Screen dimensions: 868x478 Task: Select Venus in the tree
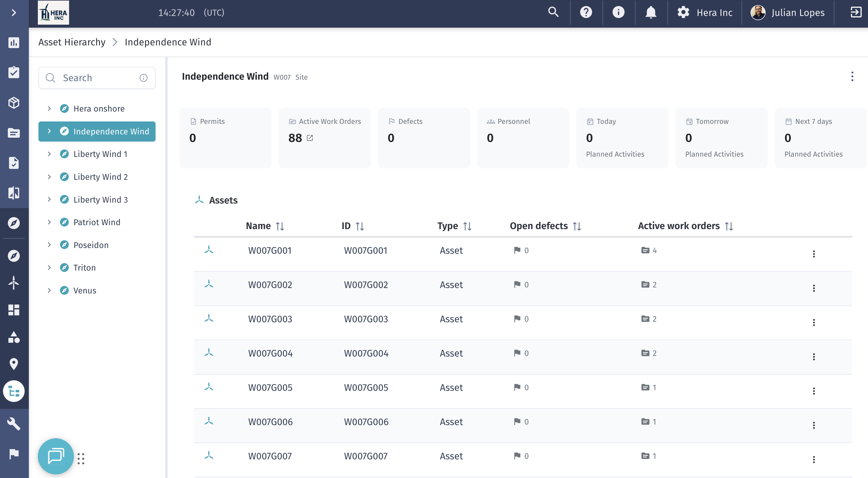[x=85, y=290]
